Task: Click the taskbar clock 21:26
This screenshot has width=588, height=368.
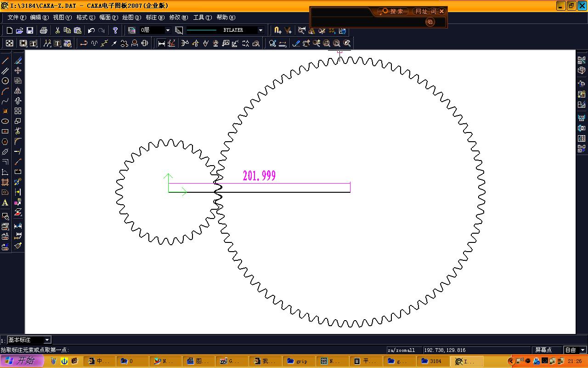Action: click(575, 361)
